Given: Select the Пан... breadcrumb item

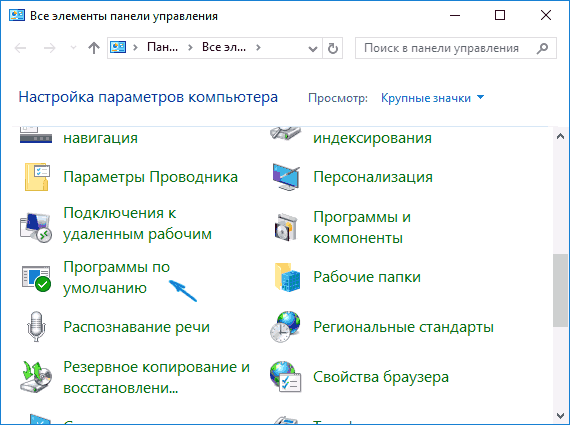Looking at the screenshot, I should [162, 47].
